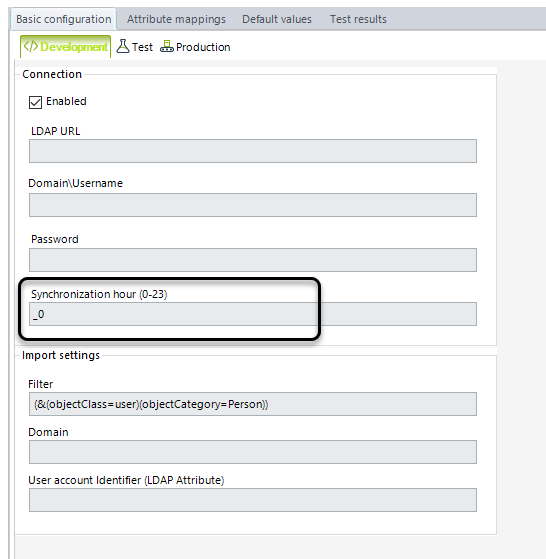Select the Development environment tab
Image resolution: width=546 pixels, height=559 pixels.
click(x=66, y=46)
